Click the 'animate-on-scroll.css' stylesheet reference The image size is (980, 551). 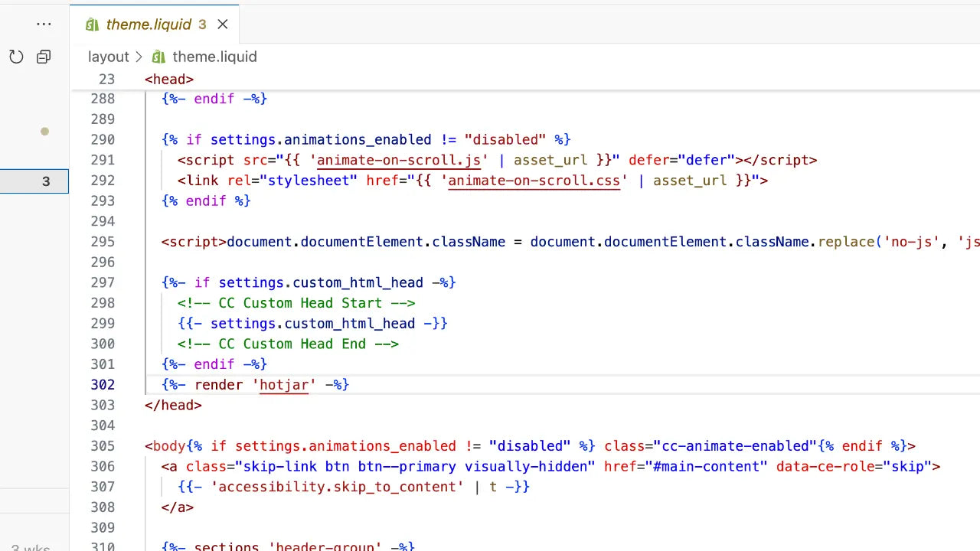click(533, 181)
